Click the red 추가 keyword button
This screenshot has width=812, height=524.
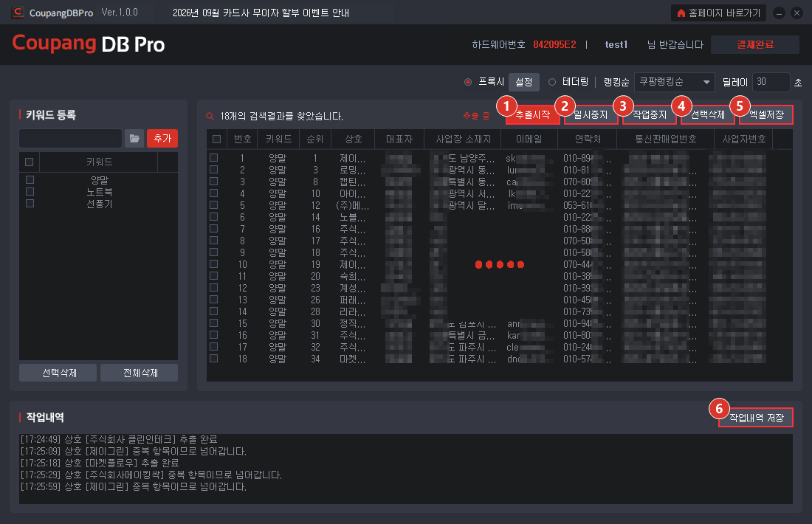162,138
